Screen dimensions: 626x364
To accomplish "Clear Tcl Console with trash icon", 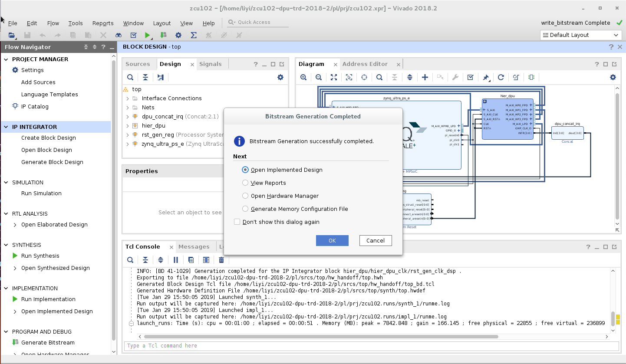I will tap(221, 260).
